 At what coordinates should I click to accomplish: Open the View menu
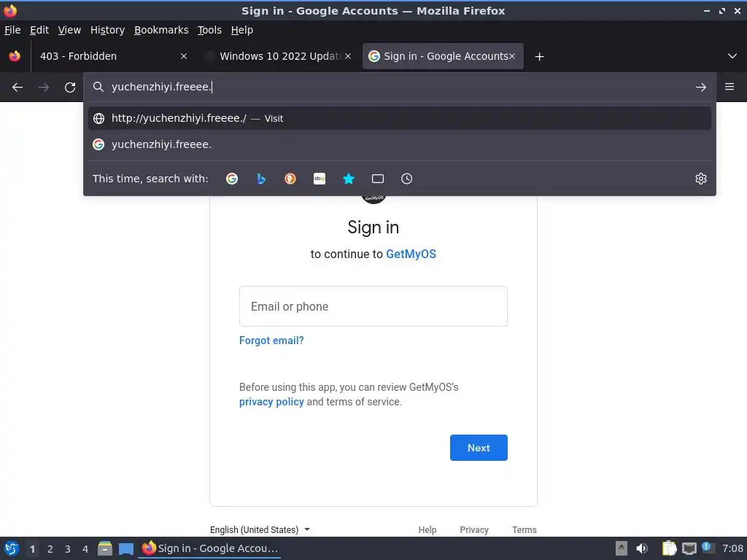click(x=69, y=30)
